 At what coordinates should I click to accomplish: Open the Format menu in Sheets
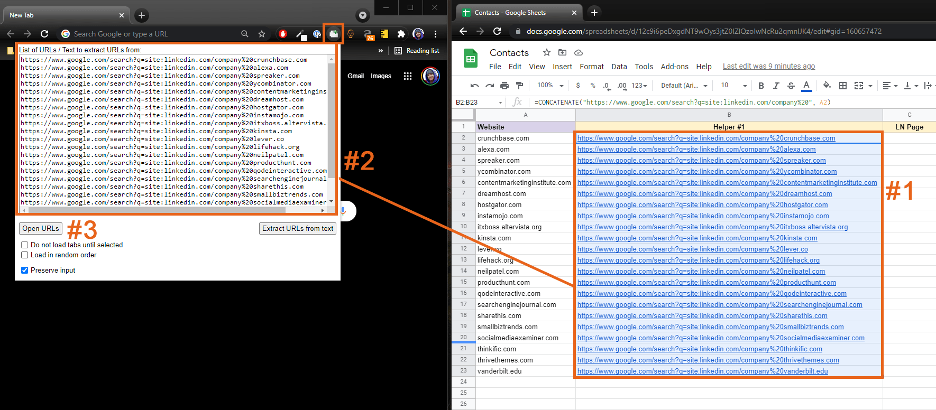click(x=592, y=66)
